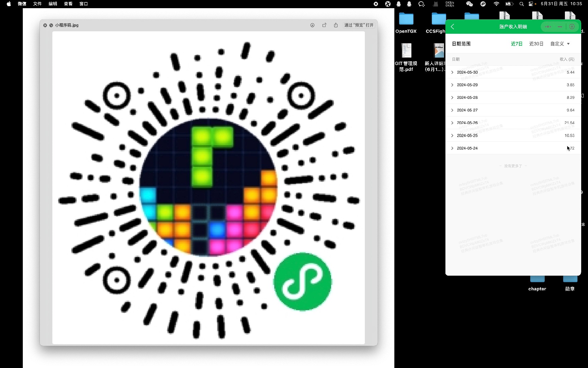Click the 日期 column header
588x368 pixels.
coord(456,59)
